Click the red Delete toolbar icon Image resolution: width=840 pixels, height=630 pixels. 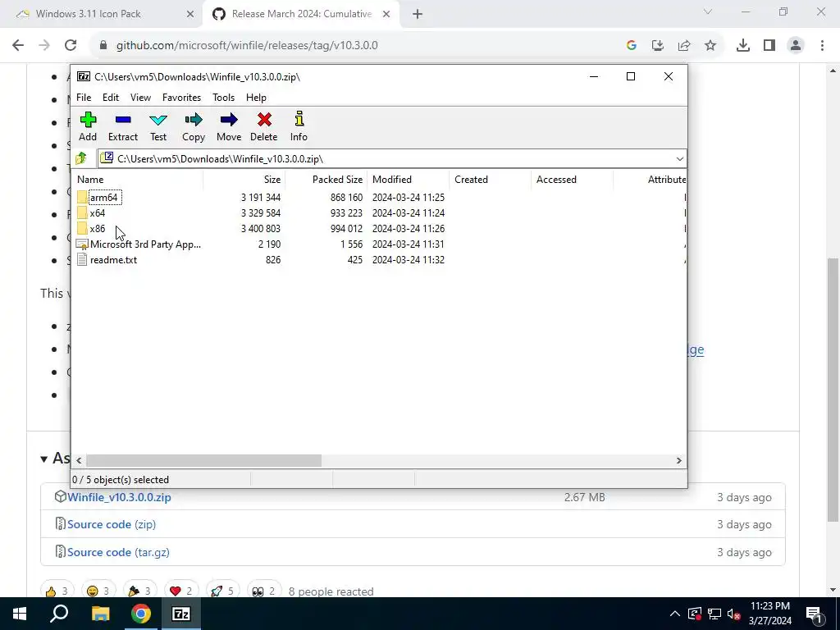coord(264,120)
